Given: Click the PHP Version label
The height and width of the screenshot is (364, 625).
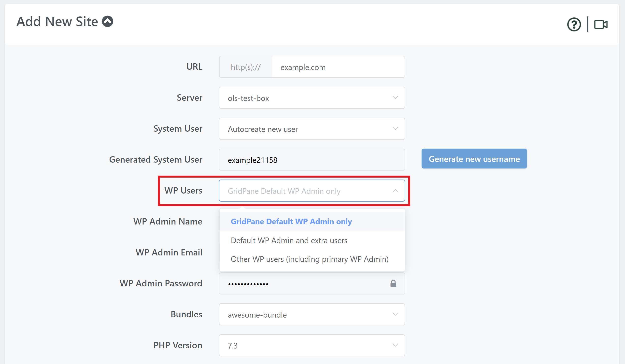Looking at the screenshot, I should pos(178,345).
